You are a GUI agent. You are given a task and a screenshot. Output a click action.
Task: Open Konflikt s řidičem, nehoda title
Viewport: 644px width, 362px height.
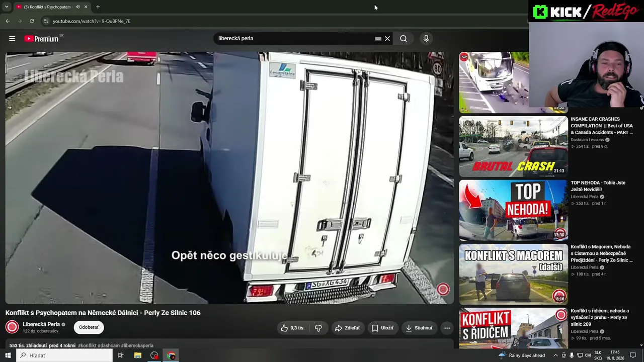pyautogui.click(x=600, y=317)
